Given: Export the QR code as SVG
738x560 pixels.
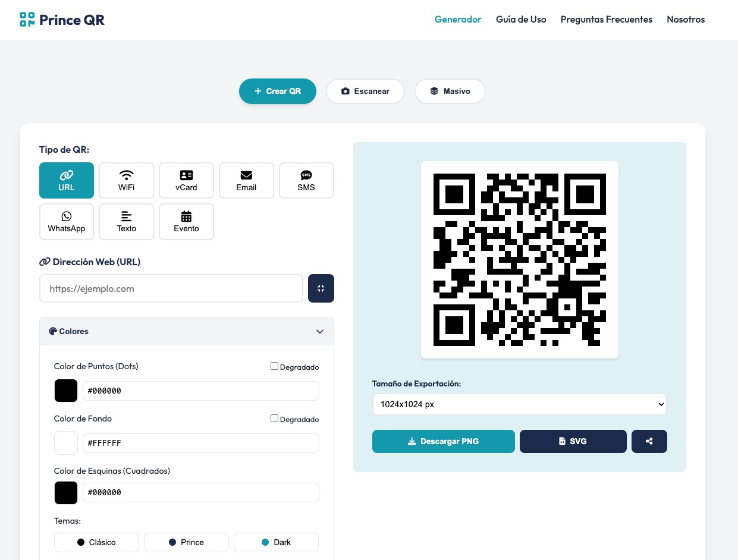Looking at the screenshot, I should point(573,441).
